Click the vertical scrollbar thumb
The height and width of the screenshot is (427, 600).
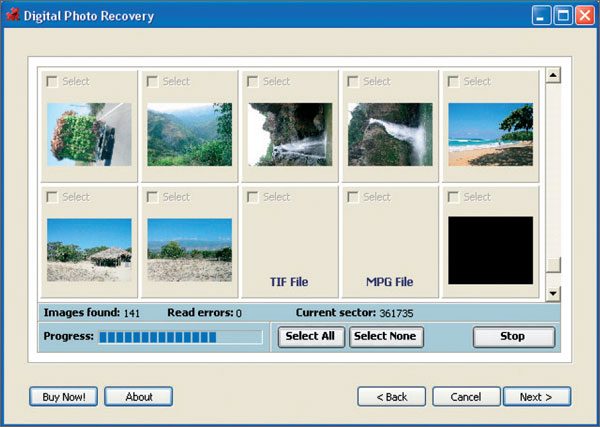[x=553, y=265]
